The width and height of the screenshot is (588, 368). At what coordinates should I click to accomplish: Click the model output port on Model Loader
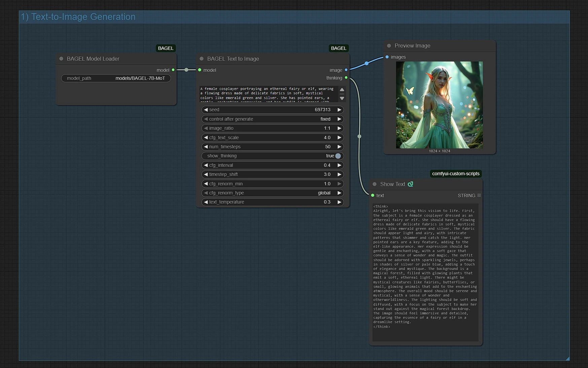[x=173, y=70]
